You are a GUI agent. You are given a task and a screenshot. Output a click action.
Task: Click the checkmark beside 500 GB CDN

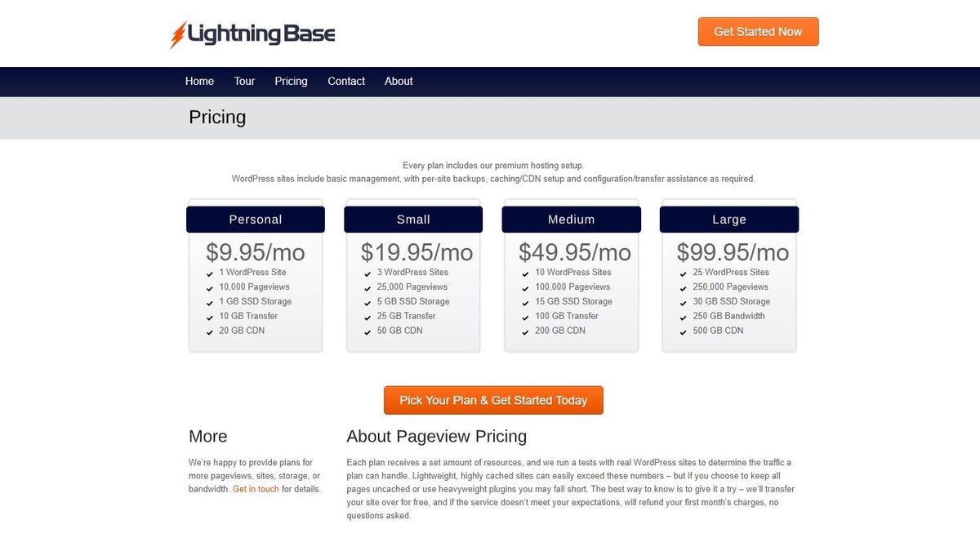pos(683,331)
